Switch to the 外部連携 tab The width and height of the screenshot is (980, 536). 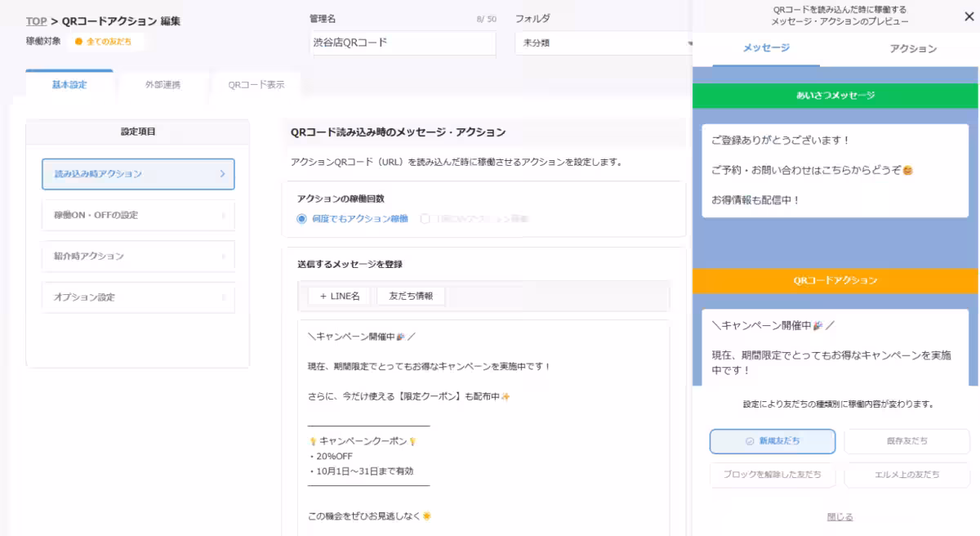click(163, 84)
